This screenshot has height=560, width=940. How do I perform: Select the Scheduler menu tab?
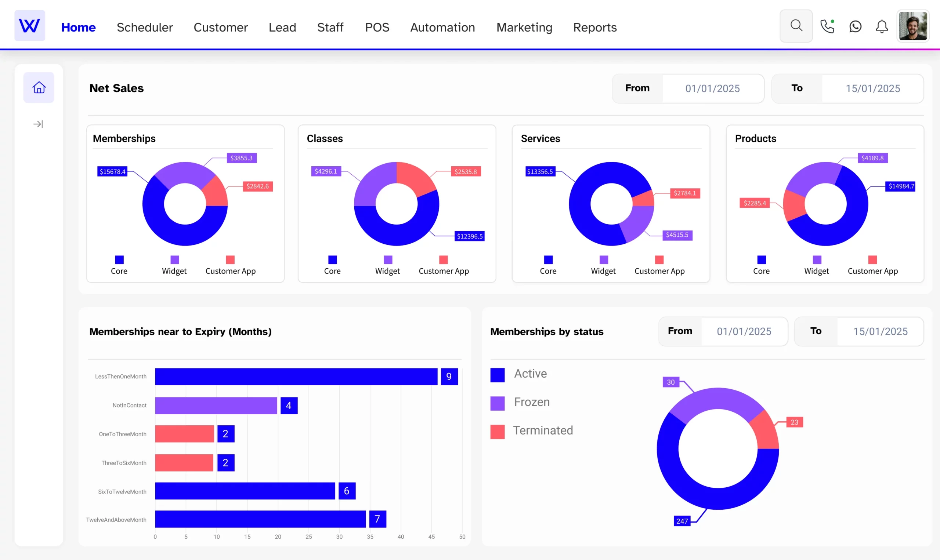click(145, 27)
